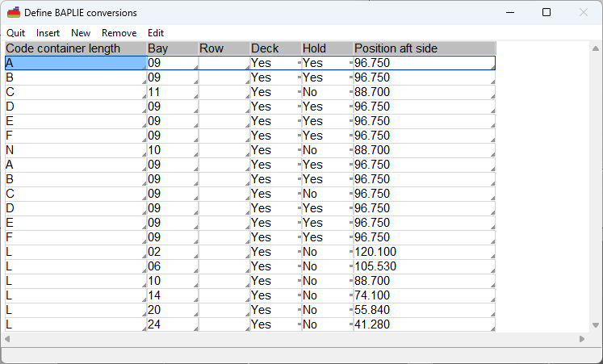Open the Edit menu

[156, 33]
